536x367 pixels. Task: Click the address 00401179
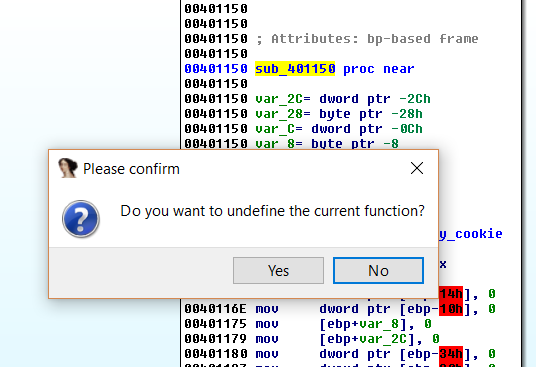point(215,339)
